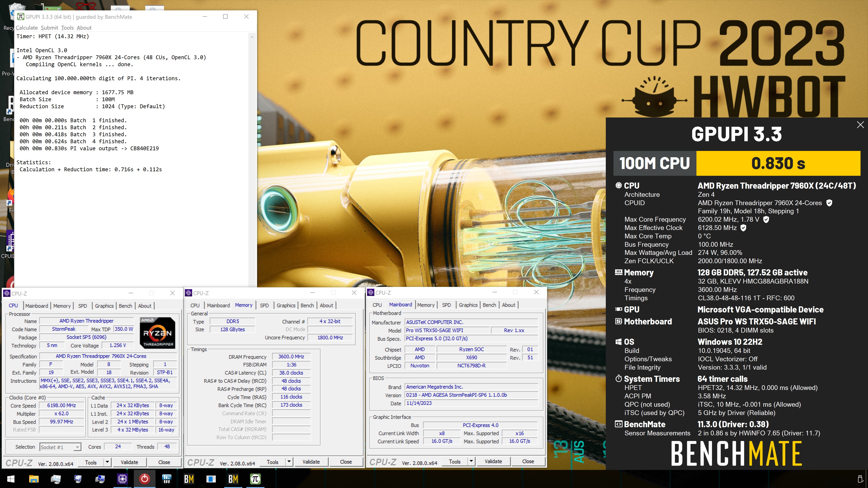
Task: Expand the Socket #1 selection dropdown
Action: (x=78, y=447)
